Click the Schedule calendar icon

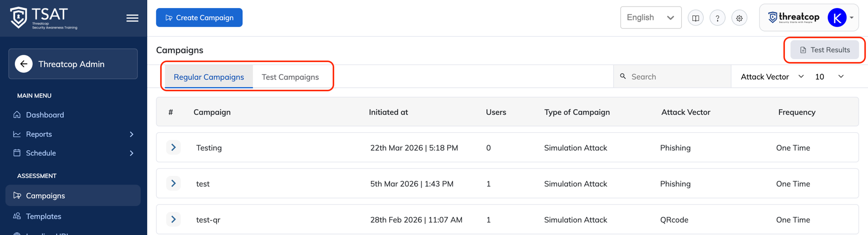click(17, 153)
